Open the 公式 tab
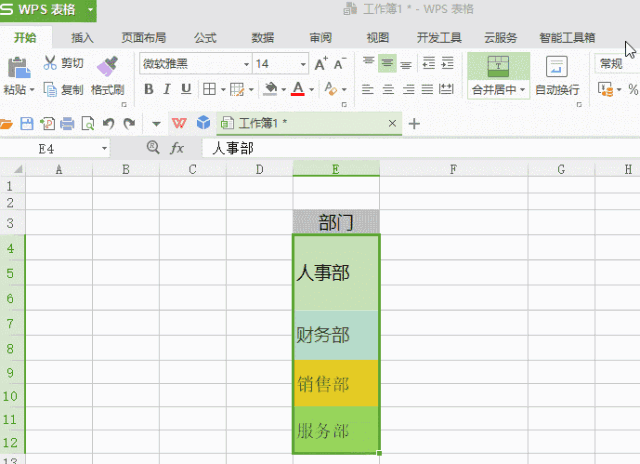The width and height of the screenshot is (640, 464). 205,38
